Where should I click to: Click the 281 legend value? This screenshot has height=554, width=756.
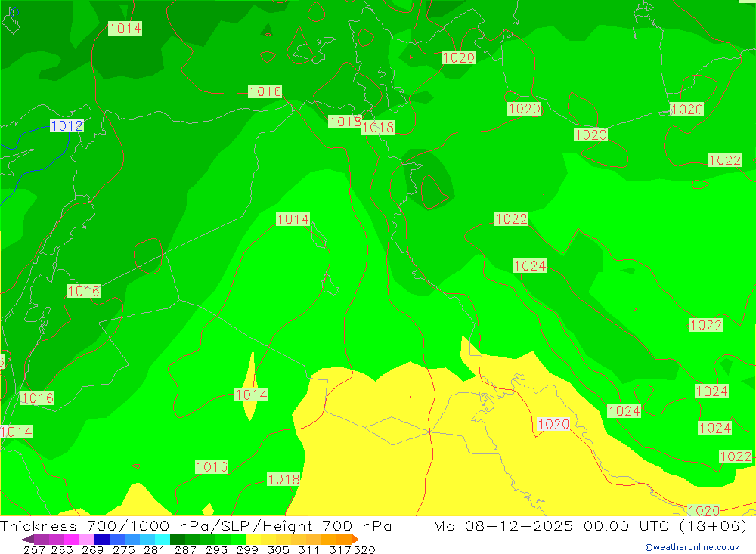point(154,549)
